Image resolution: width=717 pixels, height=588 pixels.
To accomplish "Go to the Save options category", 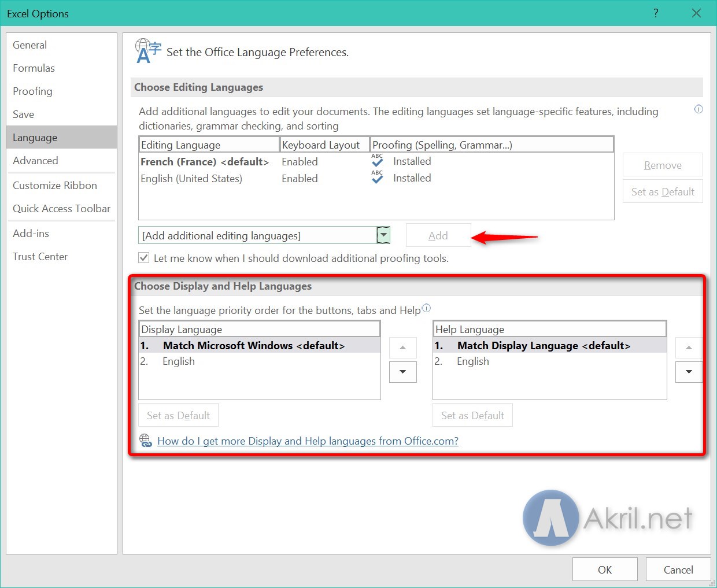I will 61,114.
